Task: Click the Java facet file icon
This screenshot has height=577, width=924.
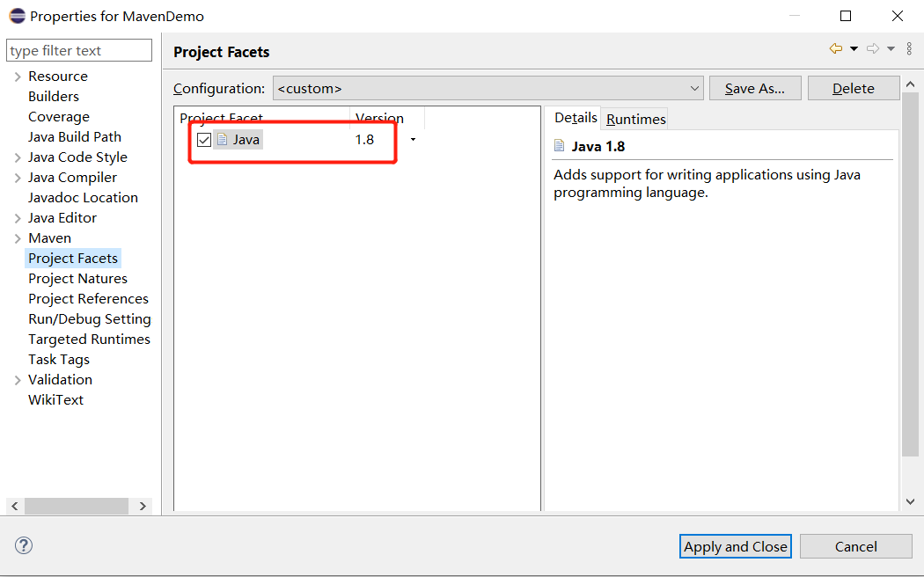Action: click(x=223, y=140)
